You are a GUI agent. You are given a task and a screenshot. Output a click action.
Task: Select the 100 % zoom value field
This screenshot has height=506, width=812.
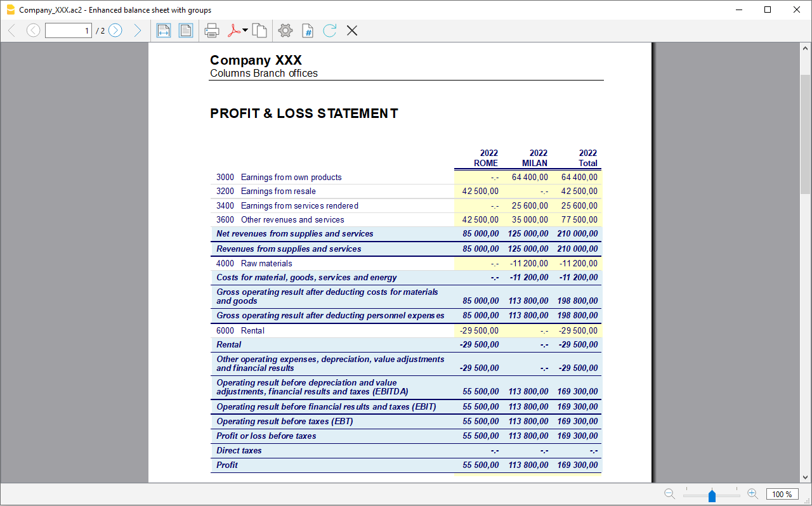[782, 494]
